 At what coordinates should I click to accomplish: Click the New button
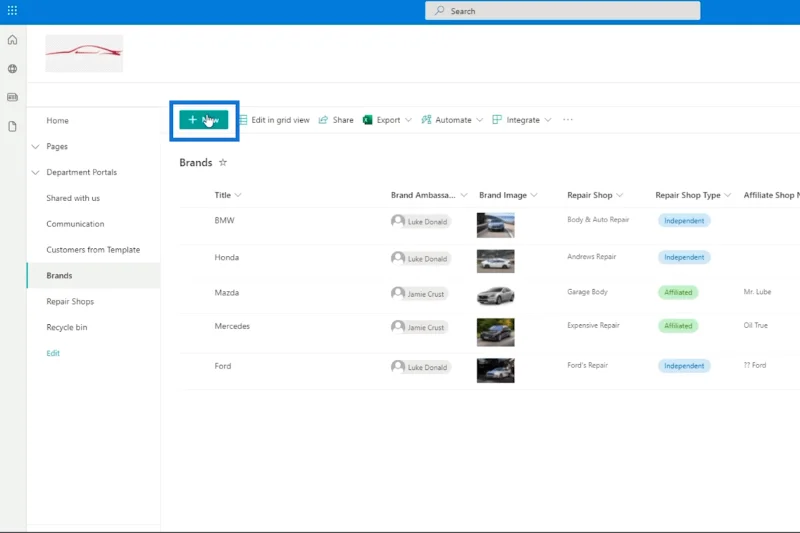point(204,120)
